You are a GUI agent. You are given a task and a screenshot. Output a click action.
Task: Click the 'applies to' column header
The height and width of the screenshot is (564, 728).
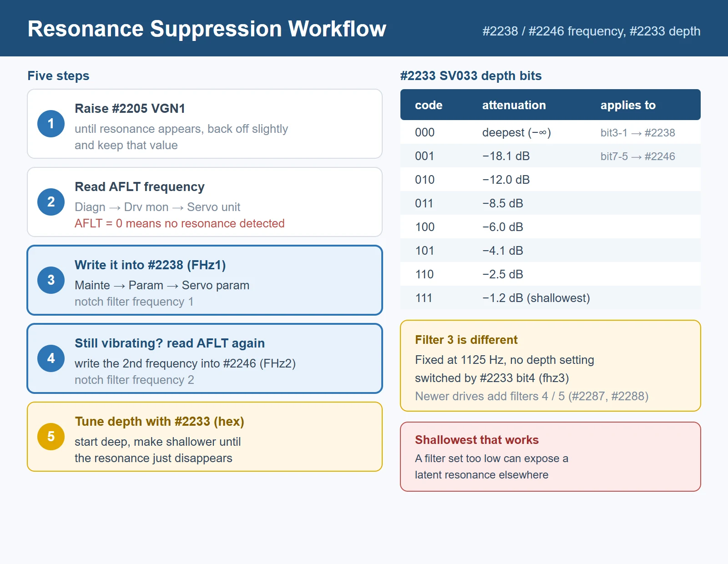coord(628,105)
